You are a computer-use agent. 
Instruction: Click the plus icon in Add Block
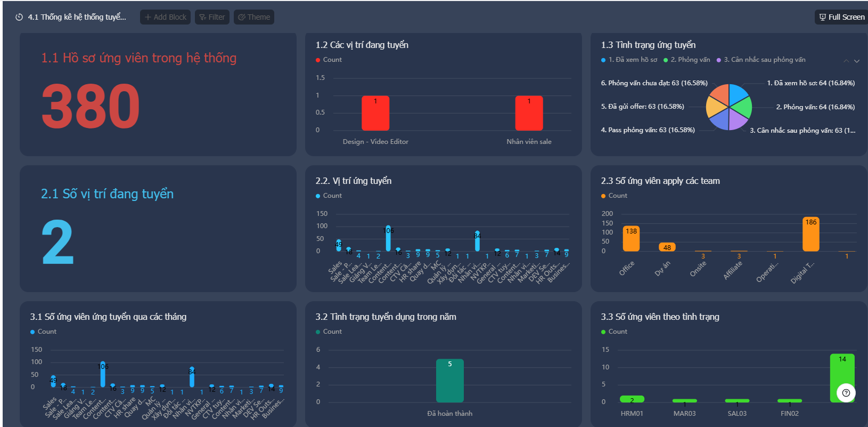click(148, 17)
